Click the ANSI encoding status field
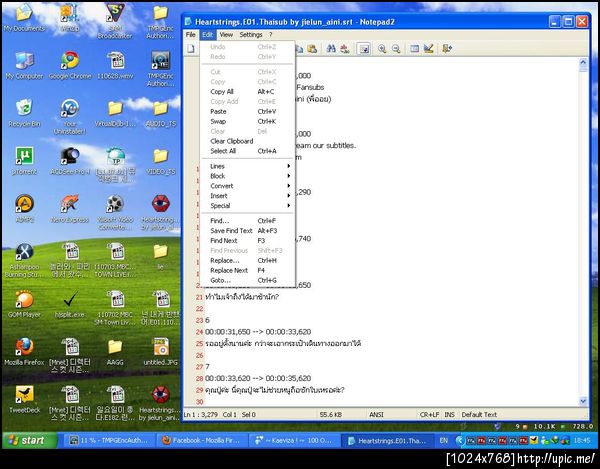Screen dimensions: 600x469 tap(377, 415)
